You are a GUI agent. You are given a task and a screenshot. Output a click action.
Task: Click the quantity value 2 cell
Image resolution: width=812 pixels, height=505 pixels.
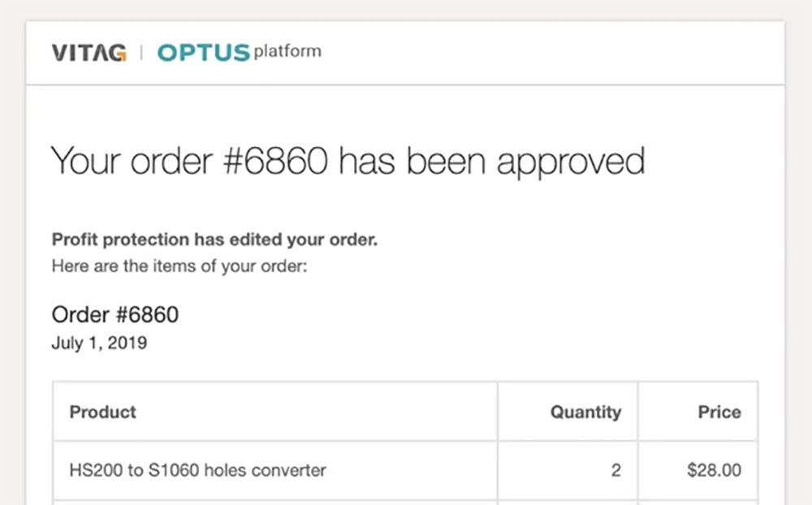[x=615, y=469]
